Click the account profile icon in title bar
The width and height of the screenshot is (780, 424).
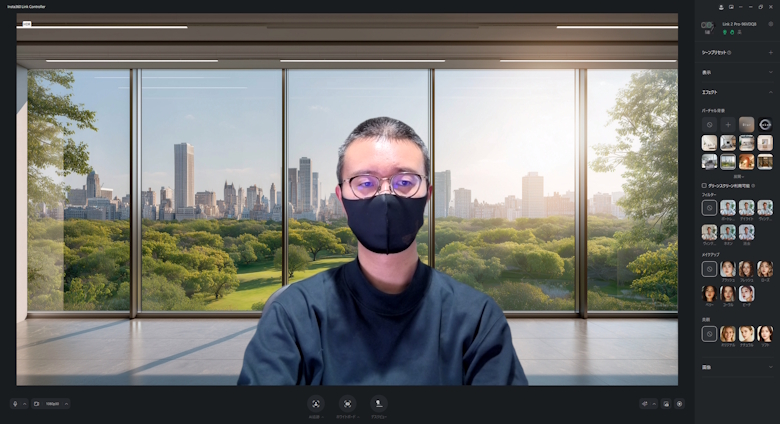pyautogui.click(x=720, y=6)
